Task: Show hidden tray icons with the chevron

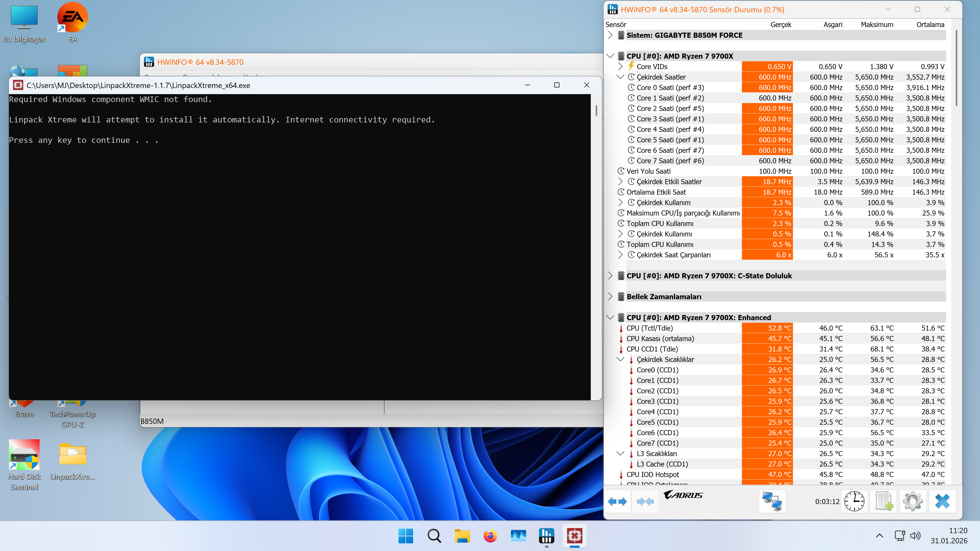Action: (x=879, y=536)
